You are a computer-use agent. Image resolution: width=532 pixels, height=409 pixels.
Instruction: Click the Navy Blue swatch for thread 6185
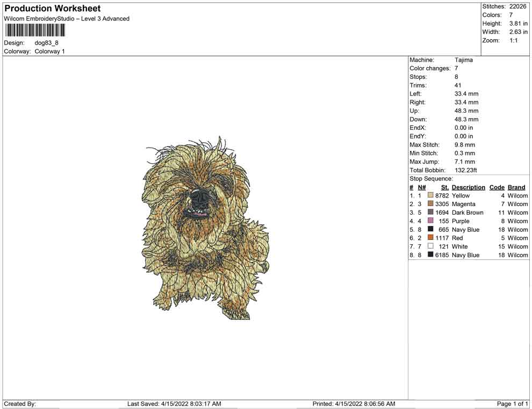[429, 255]
